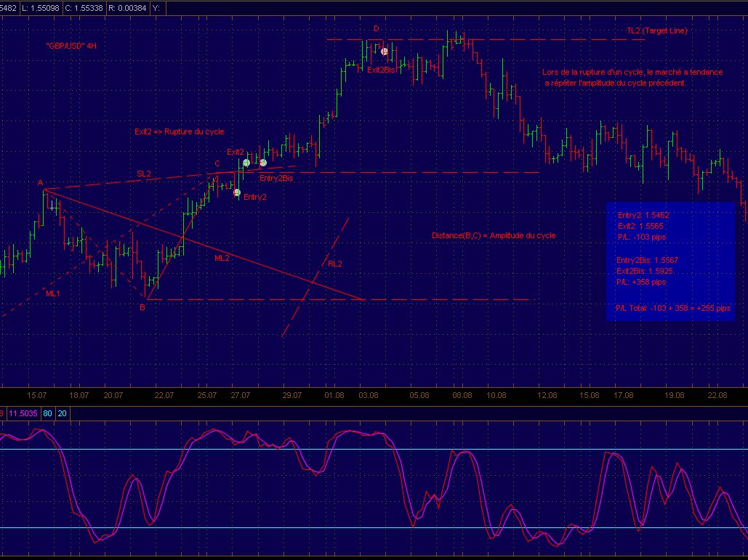The width and height of the screenshot is (748, 560).
Task: Click the Y: value field in top bar
Action: pyautogui.click(x=158, y=7)
